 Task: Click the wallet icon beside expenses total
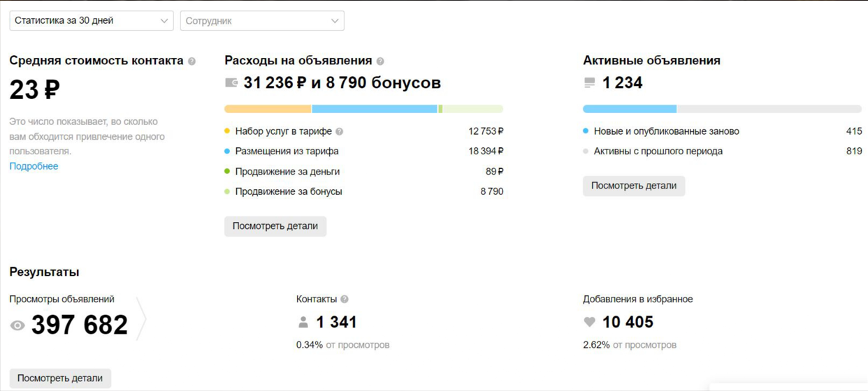tap(231, 83)
